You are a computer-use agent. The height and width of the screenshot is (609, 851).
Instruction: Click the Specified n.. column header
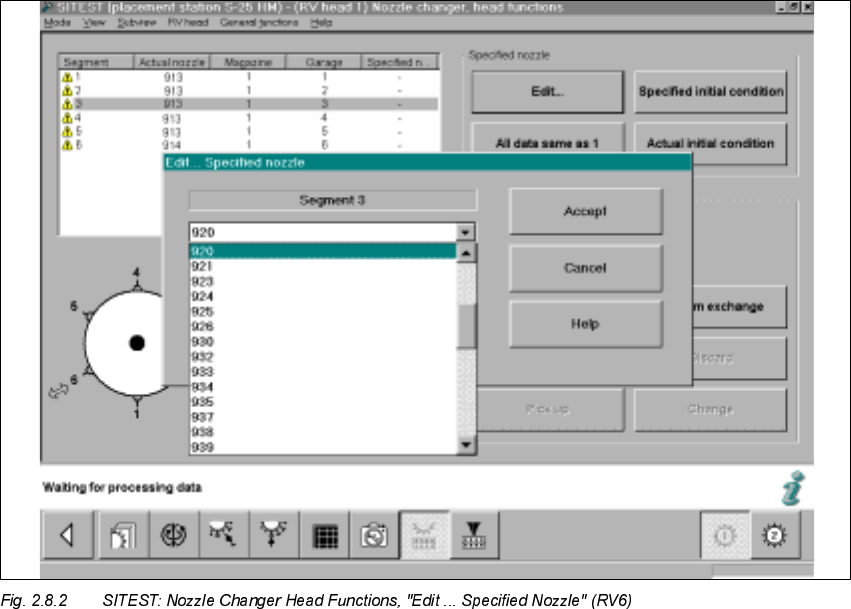(400, 62)
